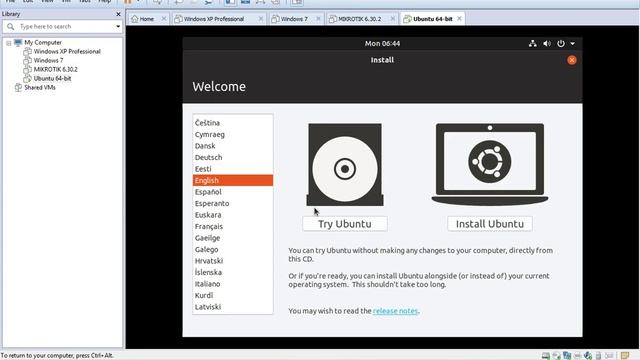Screen dimensions: 640x360
Task: Select Kurdî in the language list
Action: click(233, 295)
